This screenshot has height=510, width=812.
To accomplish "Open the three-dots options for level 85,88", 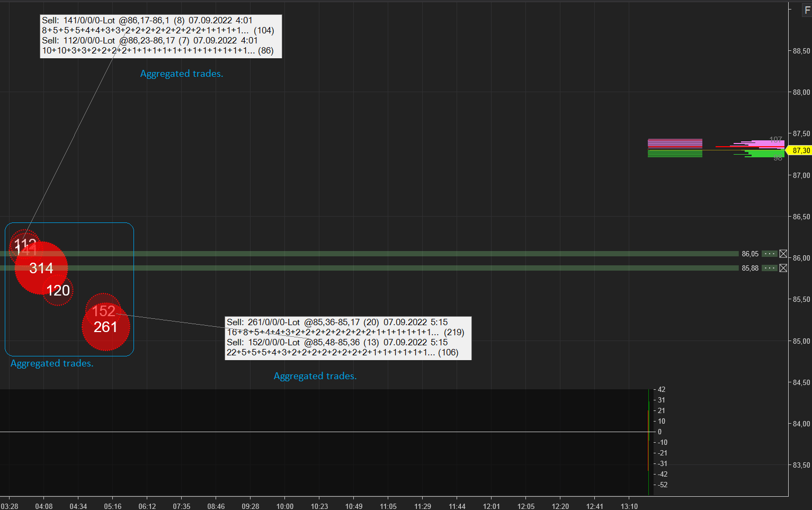I will 770,268.
